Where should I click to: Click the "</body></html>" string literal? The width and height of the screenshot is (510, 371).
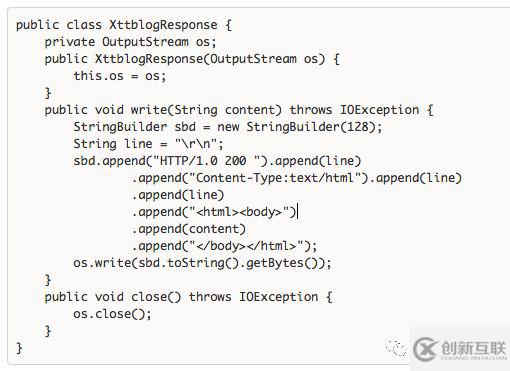246,246
